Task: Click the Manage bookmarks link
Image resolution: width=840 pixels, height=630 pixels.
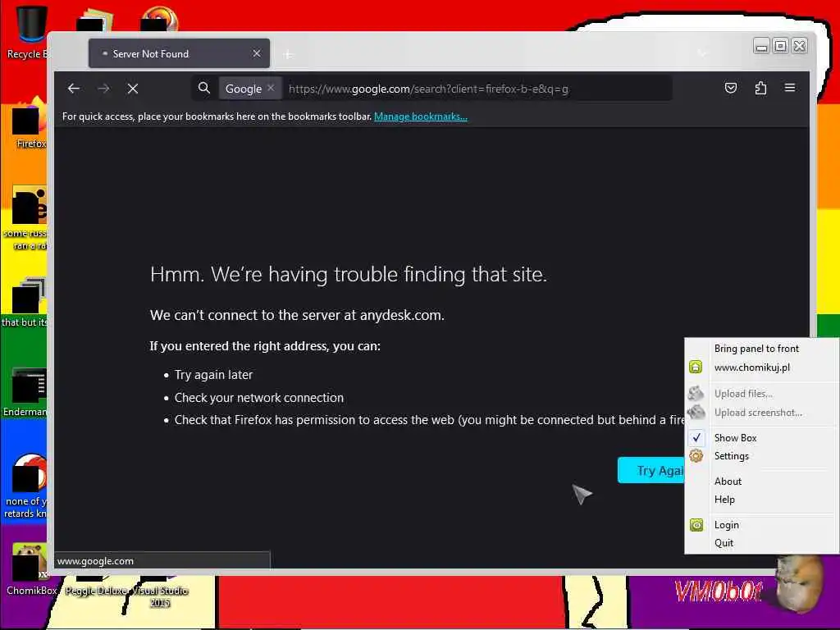Action: tap(421, 116)
